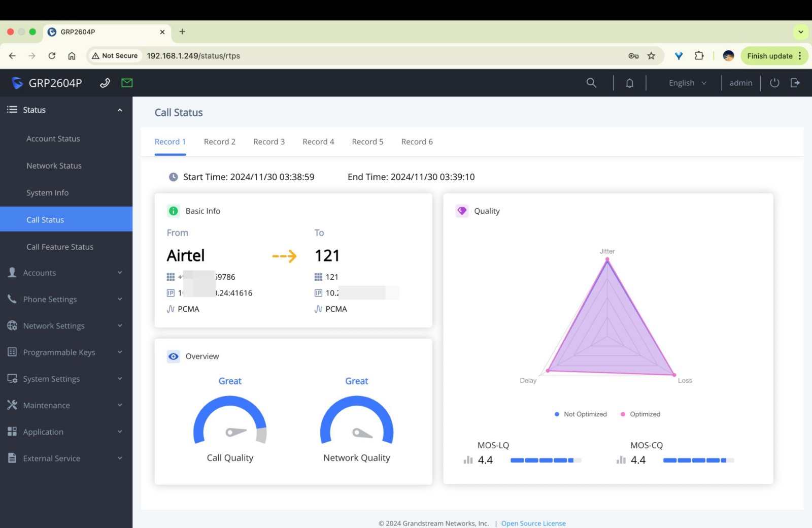Viewport: 812px width, 528px height.
Task: Expand the Accounts menu
Action: [x=66, y=273]
